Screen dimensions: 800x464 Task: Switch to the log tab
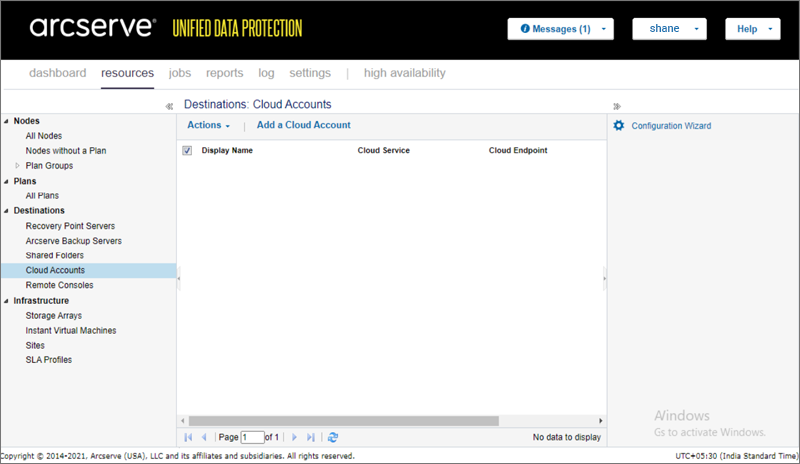(266, 73)
